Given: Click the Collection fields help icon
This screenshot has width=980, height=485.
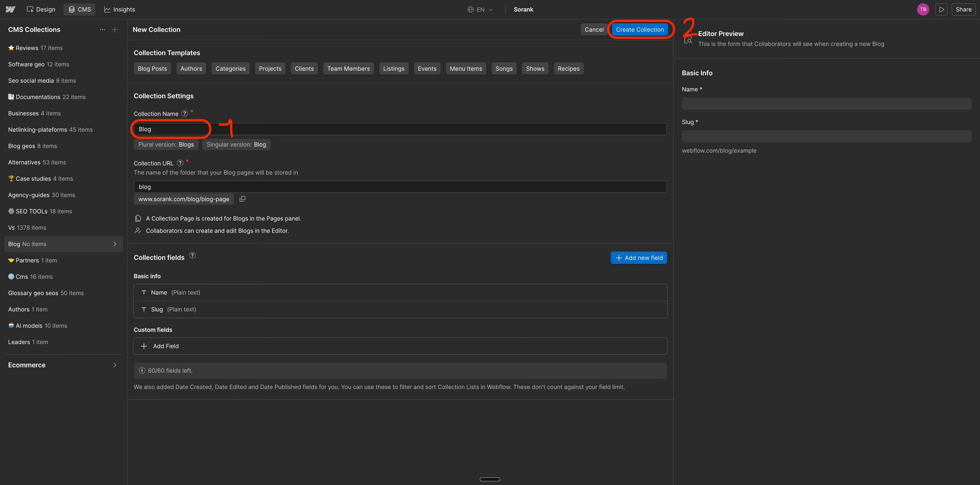Looking at the screenshot, I should [192, 256].
